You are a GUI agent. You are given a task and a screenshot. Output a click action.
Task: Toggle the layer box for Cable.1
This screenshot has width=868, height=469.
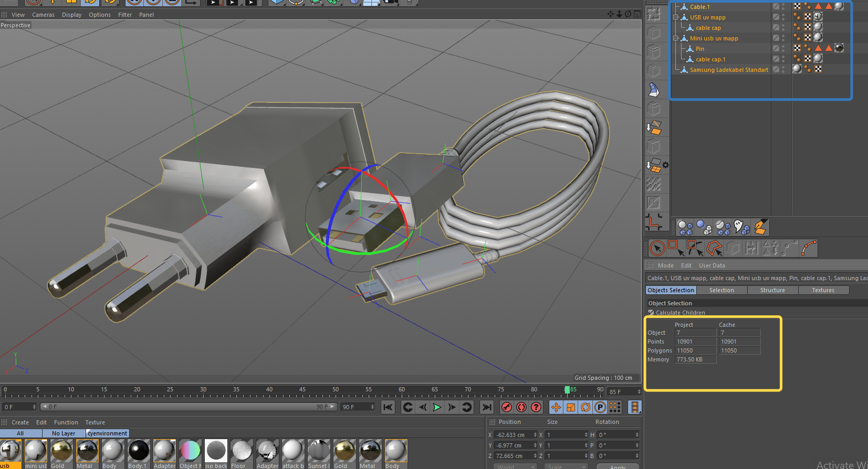[x=776, y=7]
